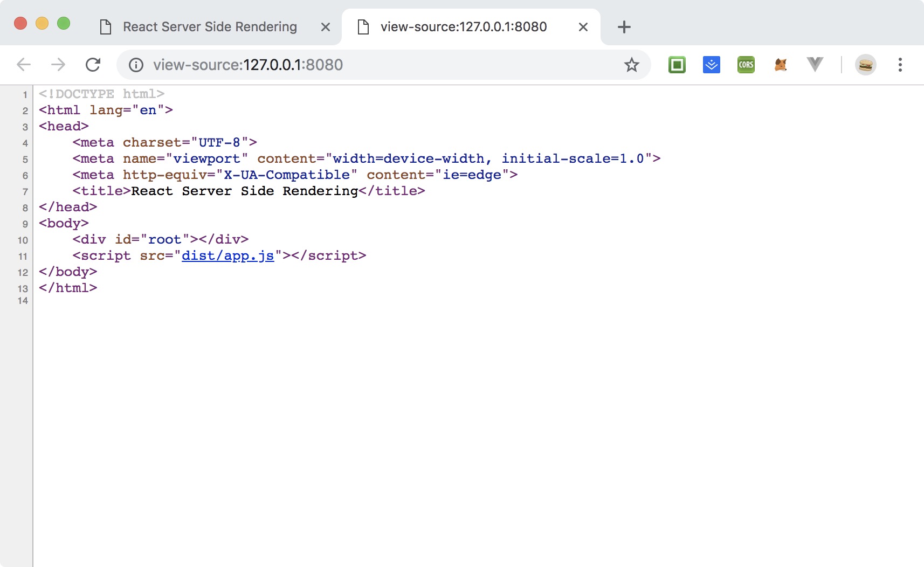This screenshot has height=567, width=924.
Task: Bookmark this page with the star icon
Action: point(631,65)
